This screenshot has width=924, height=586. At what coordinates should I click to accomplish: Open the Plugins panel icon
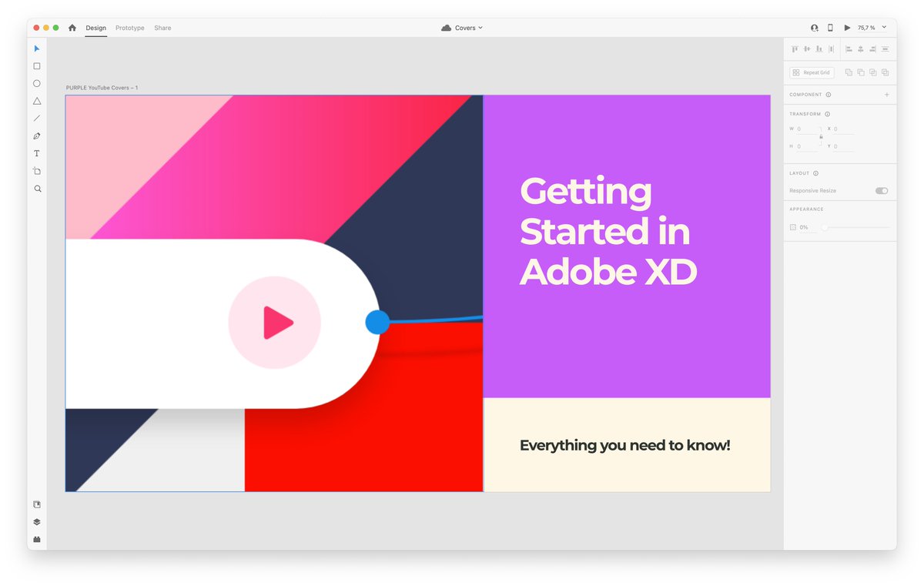tap(36, 539)
